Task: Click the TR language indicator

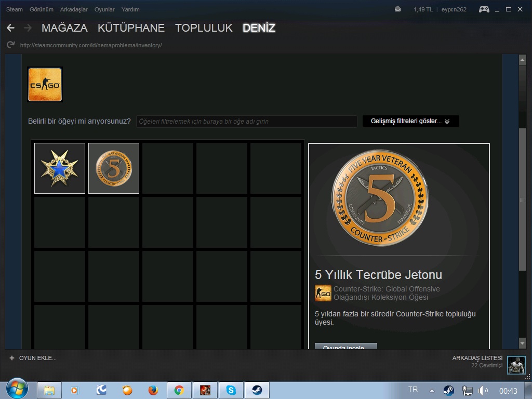Action: [413, 389]
